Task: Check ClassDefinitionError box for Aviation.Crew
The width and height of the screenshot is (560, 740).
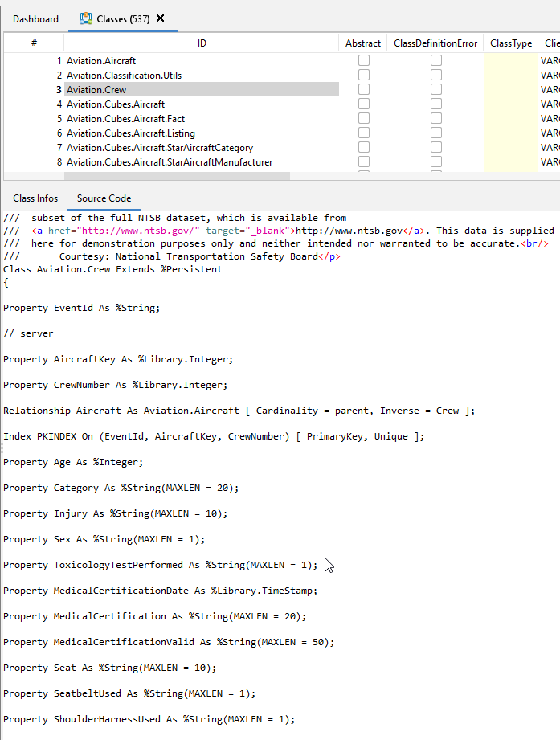Action: pyautogui.click(x=435, y=90)
